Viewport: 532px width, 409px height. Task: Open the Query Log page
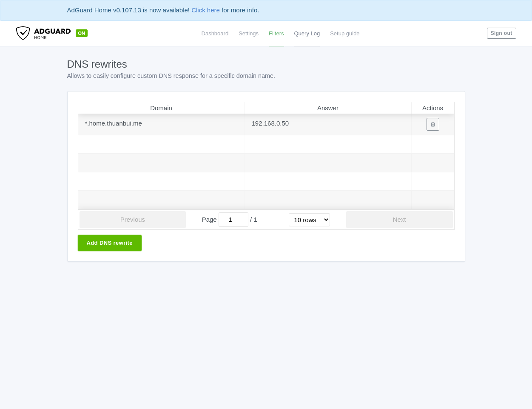coord(307,34)
